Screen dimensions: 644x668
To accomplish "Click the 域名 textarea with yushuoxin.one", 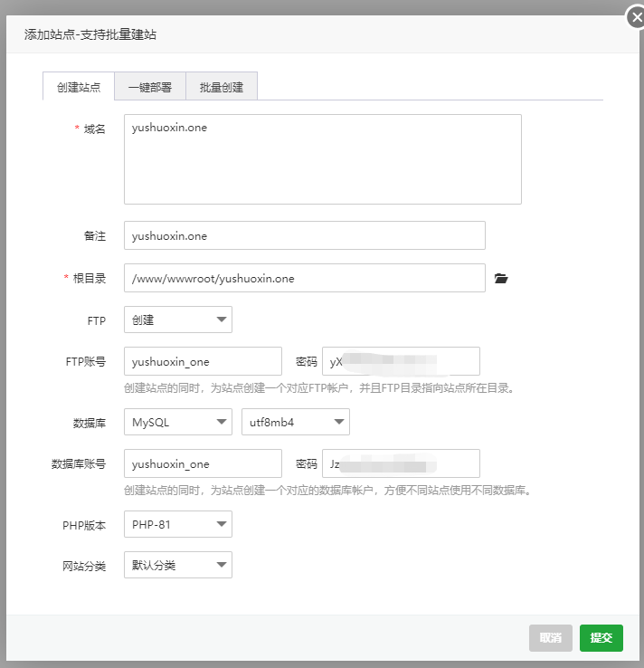I will pyautogui.click(x=322, y=159).
